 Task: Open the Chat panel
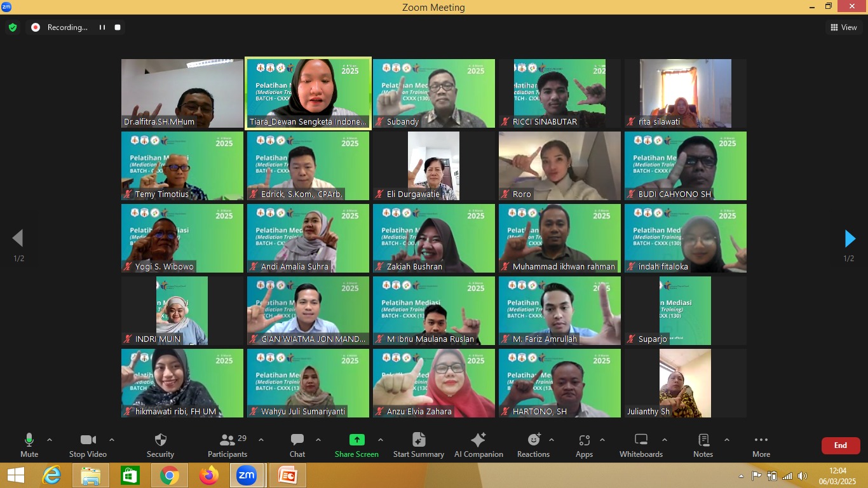[297, 445]
